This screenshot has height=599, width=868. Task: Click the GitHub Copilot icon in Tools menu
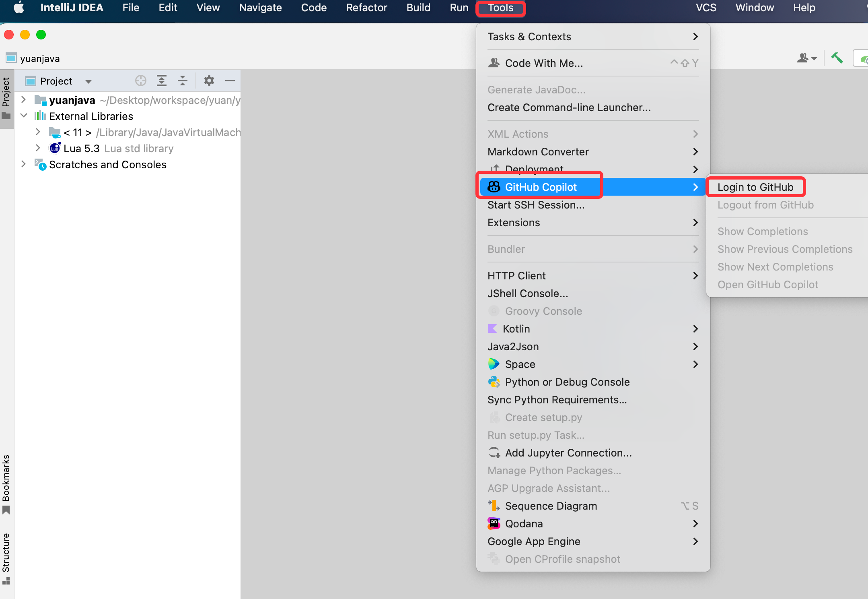pos(494,187)
